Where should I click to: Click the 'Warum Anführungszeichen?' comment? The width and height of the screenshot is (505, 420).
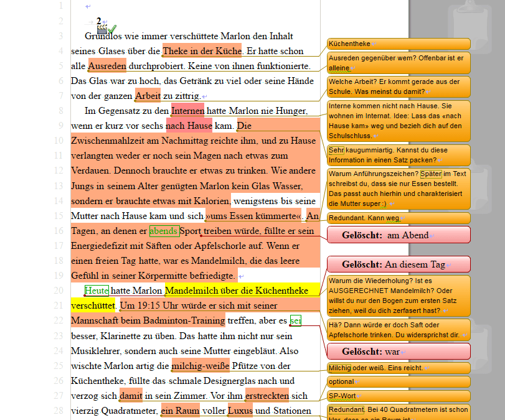tap(399, 189)
